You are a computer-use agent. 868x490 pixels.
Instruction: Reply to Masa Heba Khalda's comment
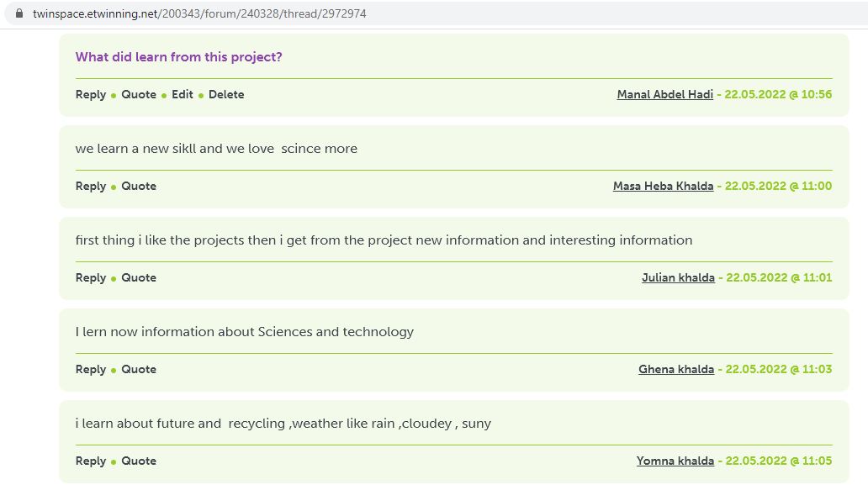pyautogui.click(x=91, y=187)
